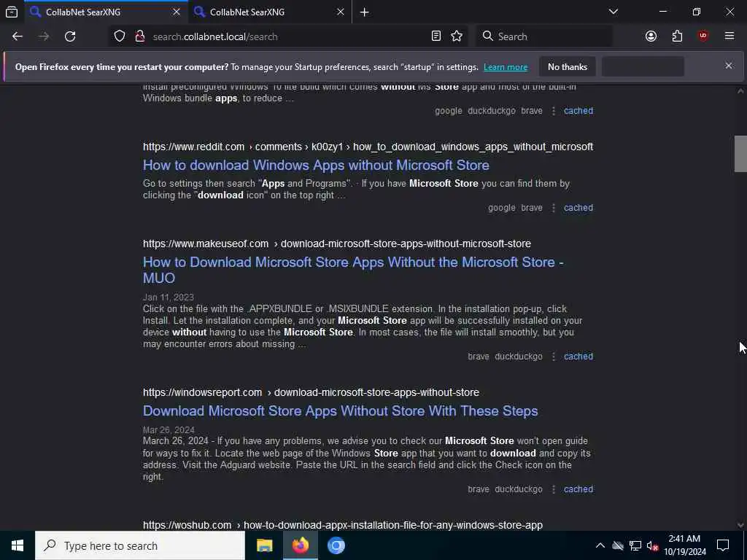Go back to the previous page
This screenshot has height=560, width=747.
(x=18, y=36)
